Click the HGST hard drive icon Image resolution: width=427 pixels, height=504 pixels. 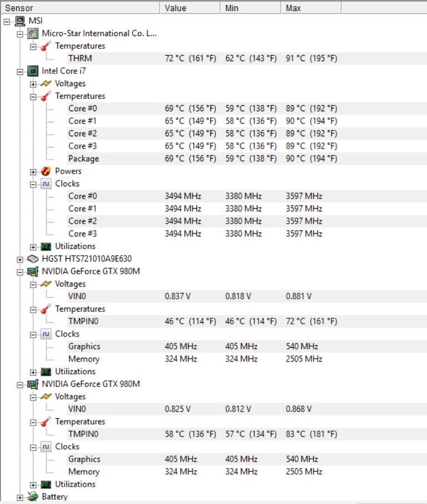[33, 259]
